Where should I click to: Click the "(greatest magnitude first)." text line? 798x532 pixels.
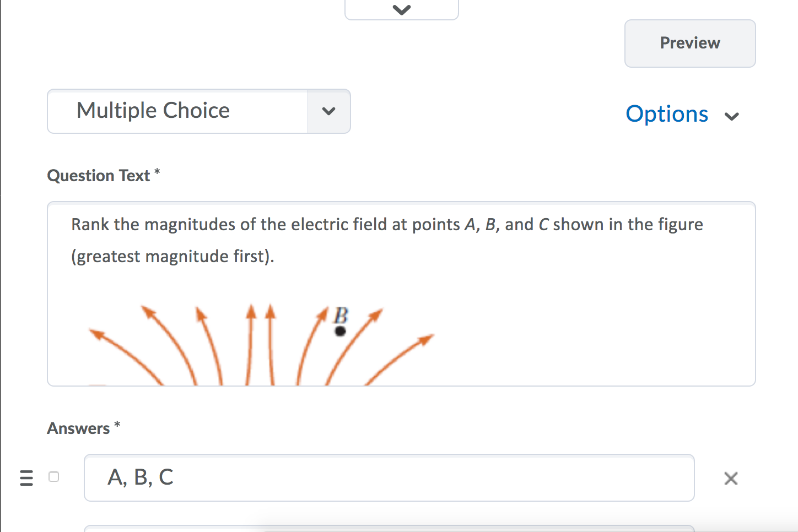pyautogui.click(x=172, y=257)
